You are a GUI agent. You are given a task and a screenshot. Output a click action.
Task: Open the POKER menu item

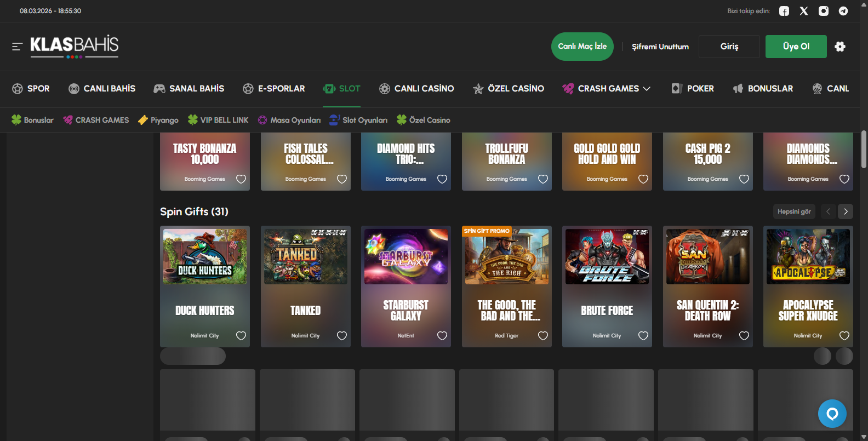pyautogui.click(x=693, y=89)
